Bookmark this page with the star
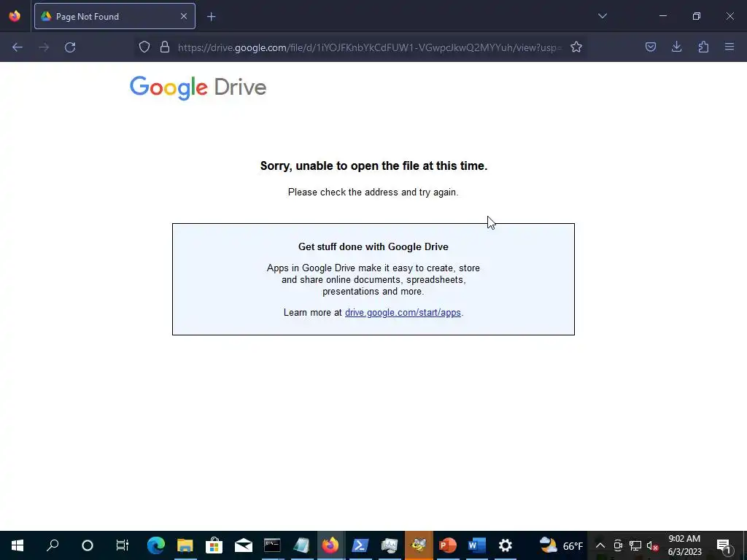 (x=576, y=47)
